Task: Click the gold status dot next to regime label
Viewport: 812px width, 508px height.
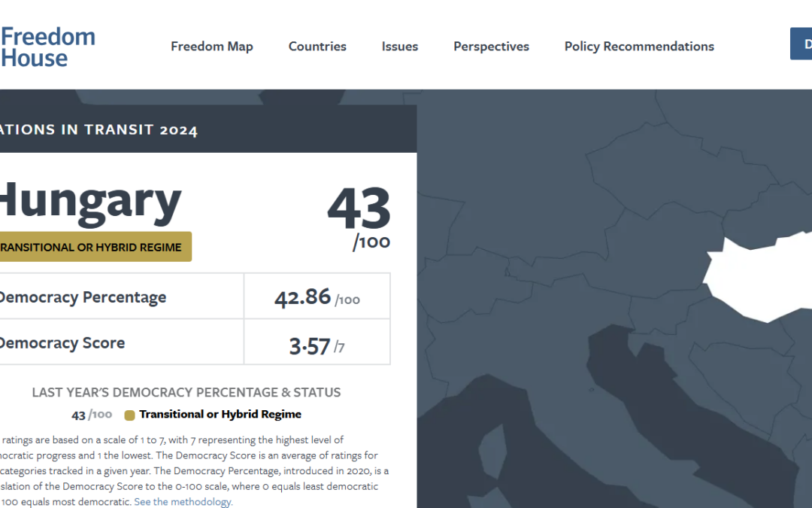Action: click(129, 414)
